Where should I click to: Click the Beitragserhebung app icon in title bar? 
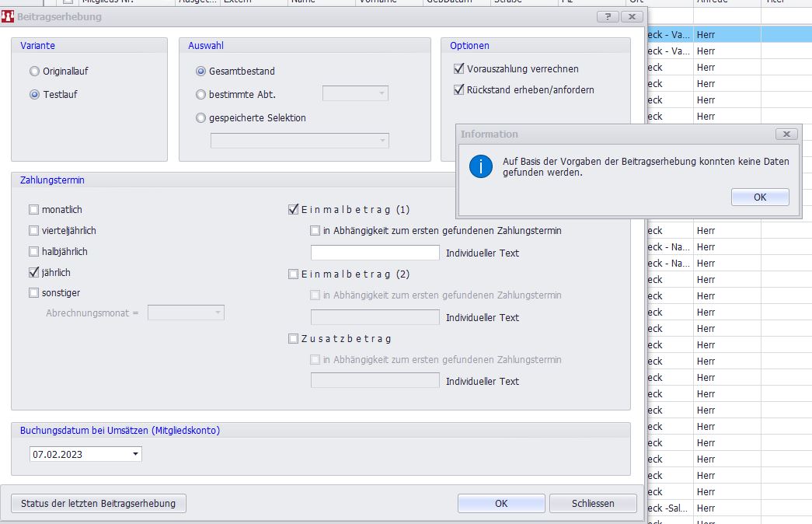[9, 16]
